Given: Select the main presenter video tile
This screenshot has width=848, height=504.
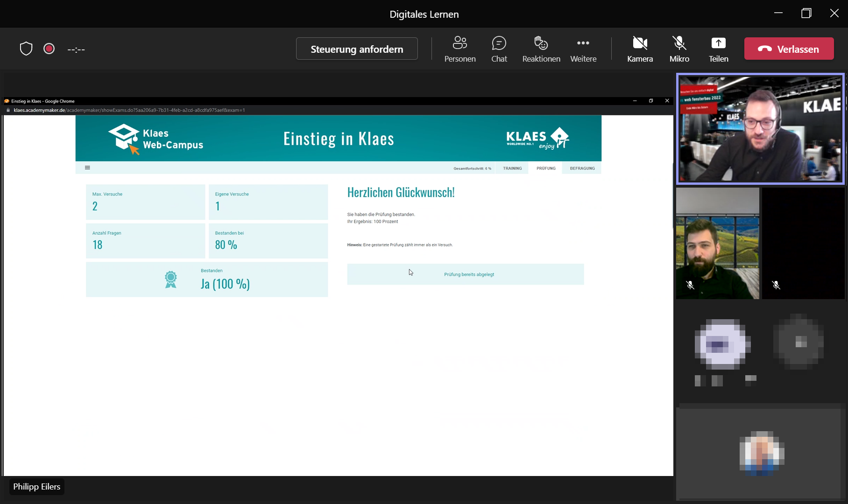Looking at the screenshot, I should (x=760, y=129).
